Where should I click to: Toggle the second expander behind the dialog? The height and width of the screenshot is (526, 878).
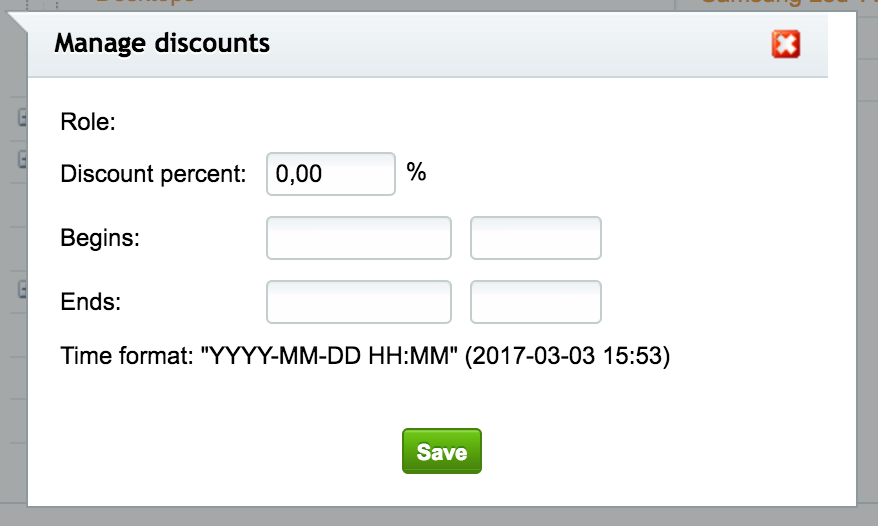(x=23, y=159)
